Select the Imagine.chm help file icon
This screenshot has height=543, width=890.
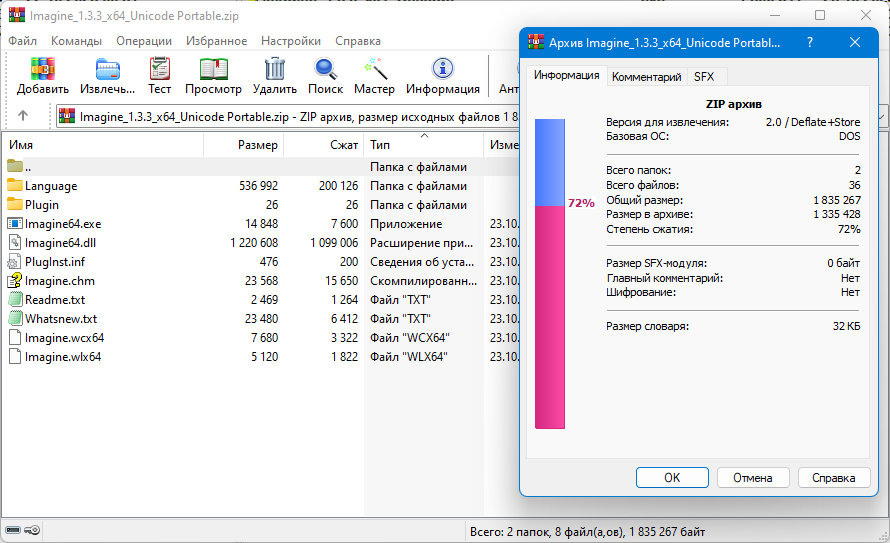pos(15,280)
